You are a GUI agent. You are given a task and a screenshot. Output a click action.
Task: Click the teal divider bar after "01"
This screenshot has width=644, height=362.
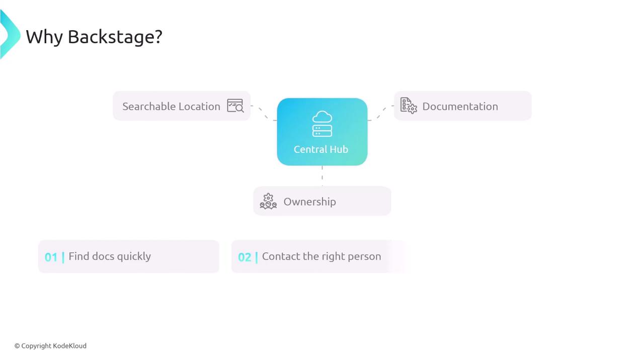(x=63, y=257)
